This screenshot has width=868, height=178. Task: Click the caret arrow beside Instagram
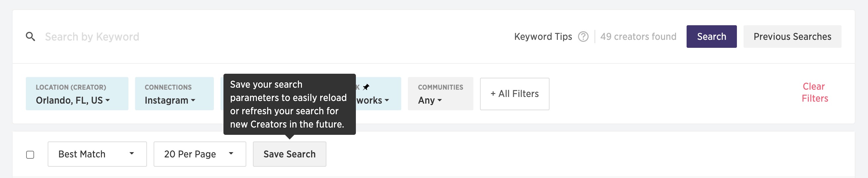pyautogui.click(x=193, y=100)
